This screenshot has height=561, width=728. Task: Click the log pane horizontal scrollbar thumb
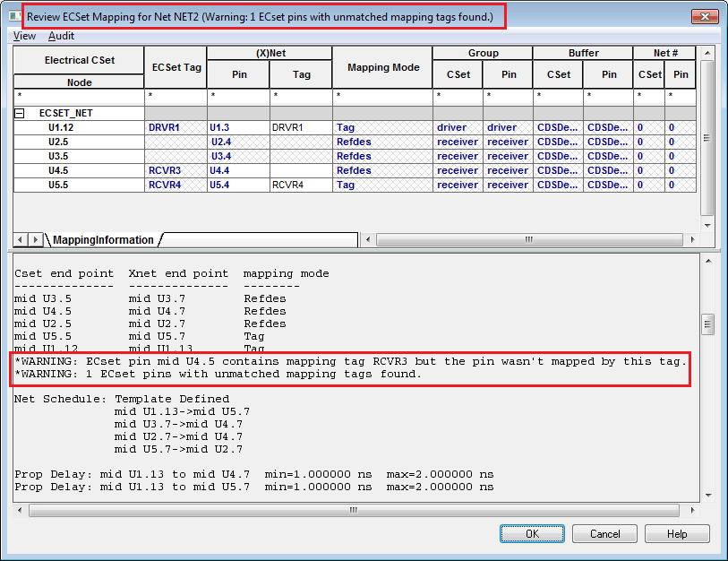354,510
